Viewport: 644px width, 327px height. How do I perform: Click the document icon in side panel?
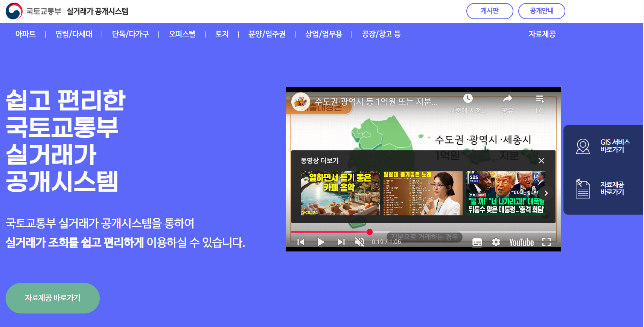pyautogui.click(x=583, y=189)
